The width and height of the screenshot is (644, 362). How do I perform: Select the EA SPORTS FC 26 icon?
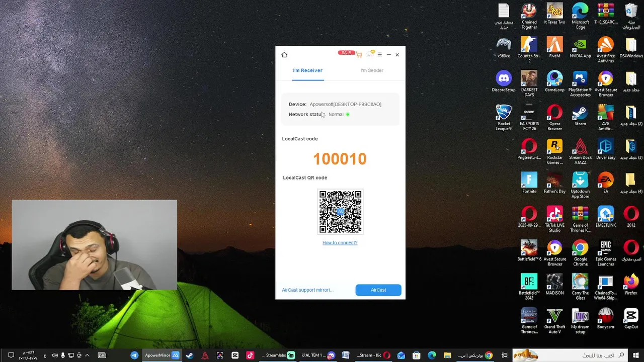[x=529, y=118]
